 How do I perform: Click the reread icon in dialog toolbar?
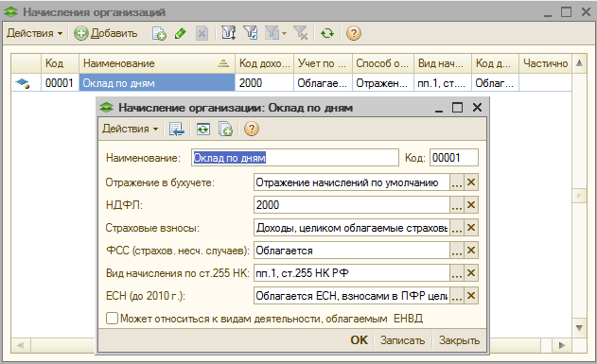coord(202,129)
